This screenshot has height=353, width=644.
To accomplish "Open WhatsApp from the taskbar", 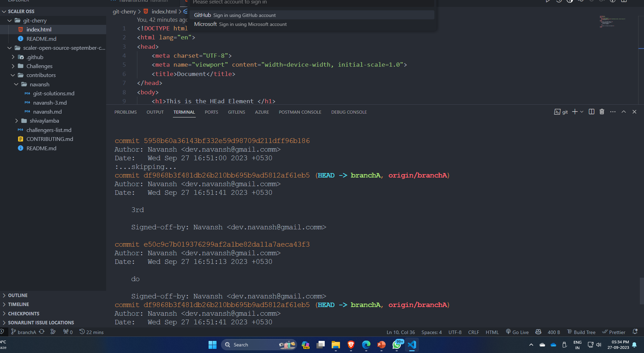I will 396,345.
